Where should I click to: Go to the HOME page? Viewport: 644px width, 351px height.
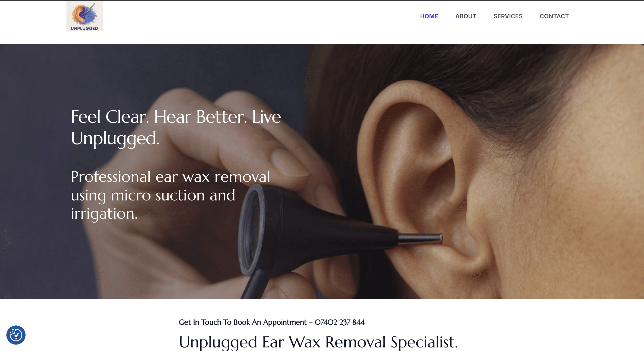click(429, 16)
